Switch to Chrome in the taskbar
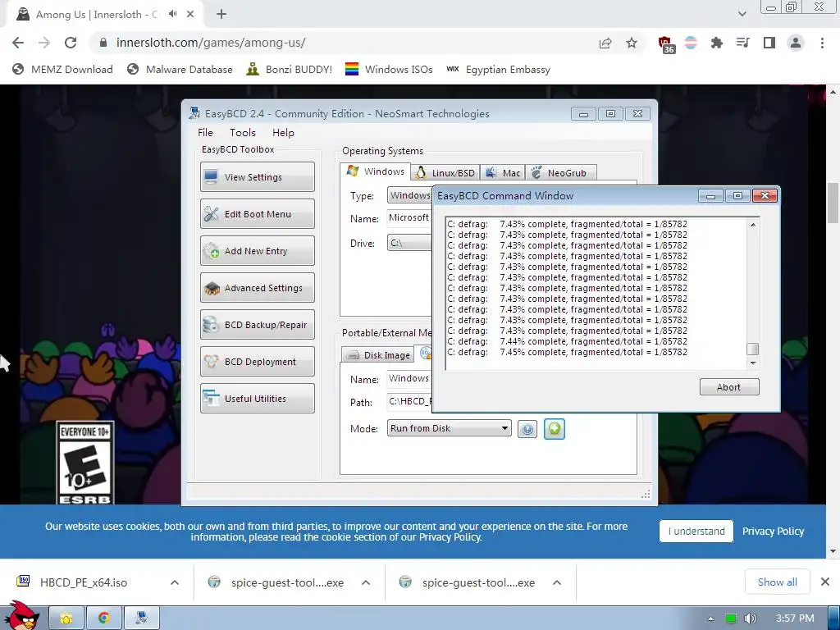Viewport: 840px width, 630px height. [104, 619]
